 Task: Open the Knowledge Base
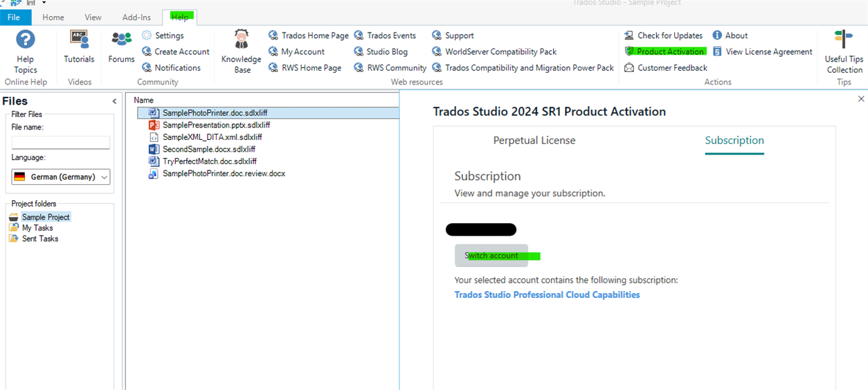coord(241,52)
